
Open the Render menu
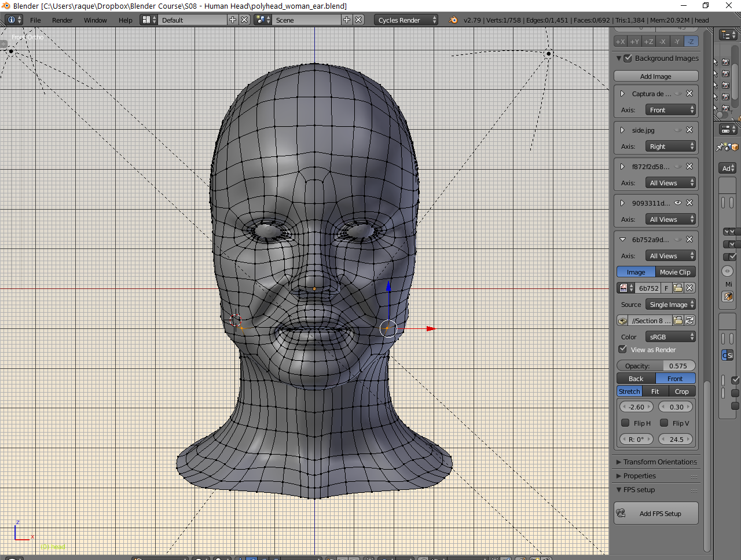coord(62,20)
